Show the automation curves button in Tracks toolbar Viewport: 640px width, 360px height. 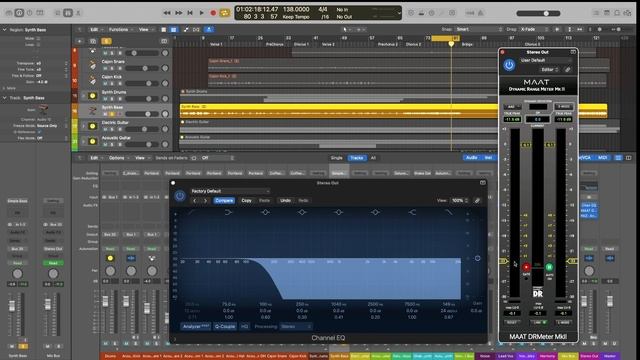pos(186,29)
